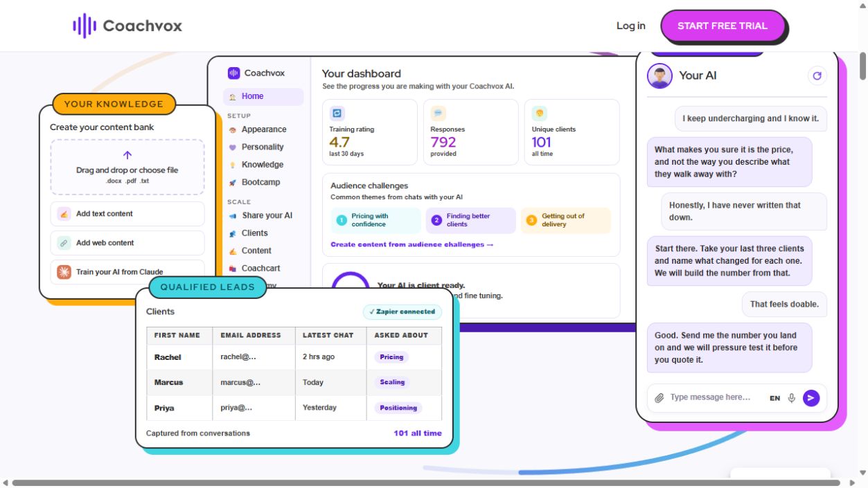Click the Add web content button
Screen dimensions: 868x488
point(127,243)
